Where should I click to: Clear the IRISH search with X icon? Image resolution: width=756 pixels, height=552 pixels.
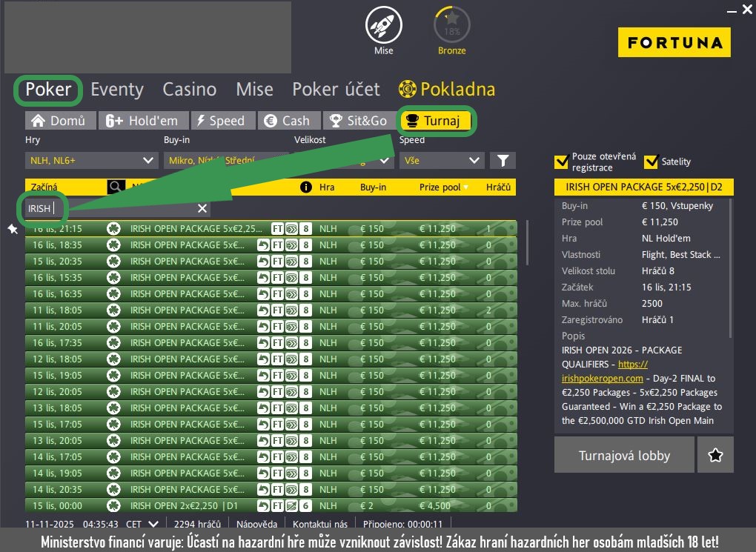pyautogui.click(x=202, y=208)
